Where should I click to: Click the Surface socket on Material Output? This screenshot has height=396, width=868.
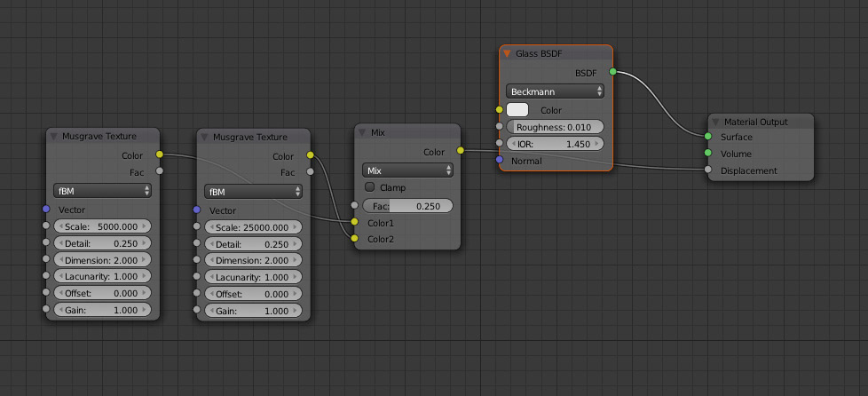(708, 136)
